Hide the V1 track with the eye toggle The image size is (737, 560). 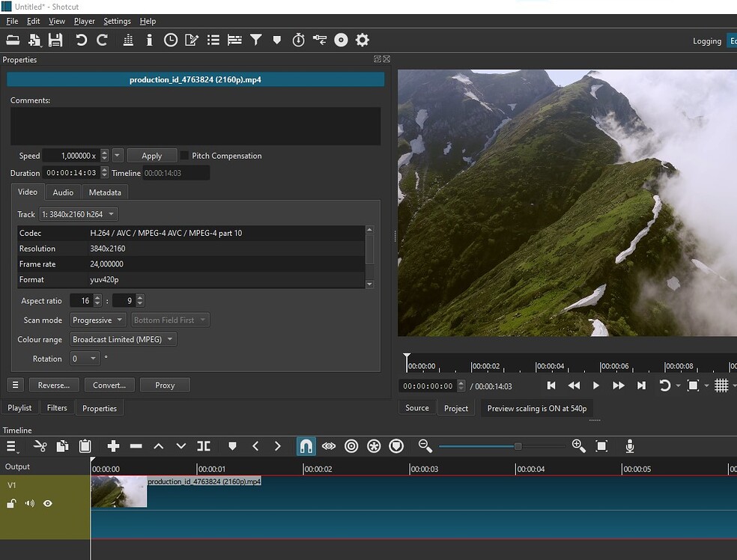coord(48,503)
